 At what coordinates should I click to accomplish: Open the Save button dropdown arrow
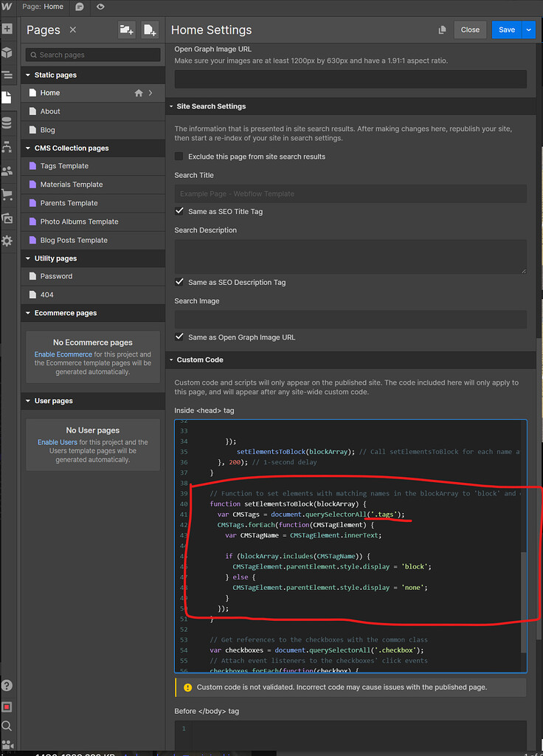tap(528, 30)
